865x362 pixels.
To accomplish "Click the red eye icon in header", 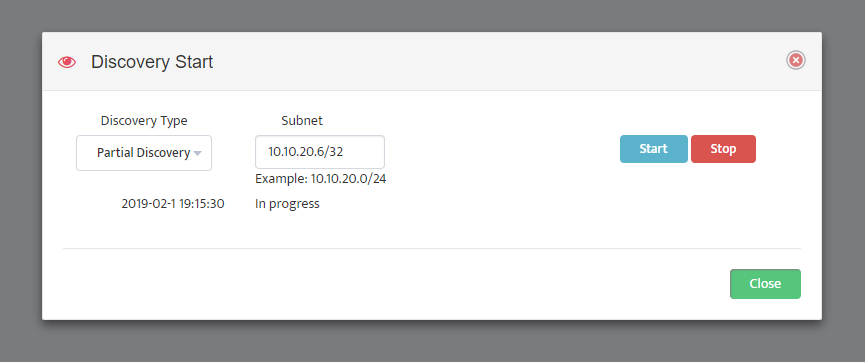I will pos(67,62).
